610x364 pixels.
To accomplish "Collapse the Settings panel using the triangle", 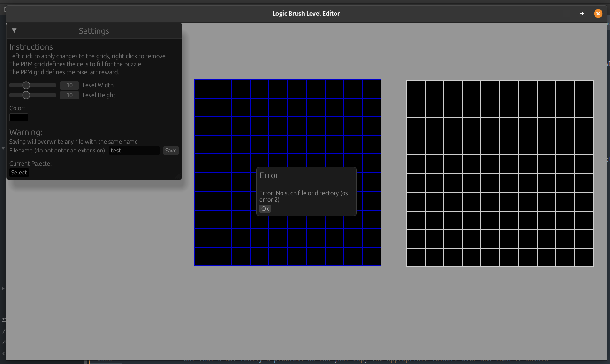I will (14, 30).
